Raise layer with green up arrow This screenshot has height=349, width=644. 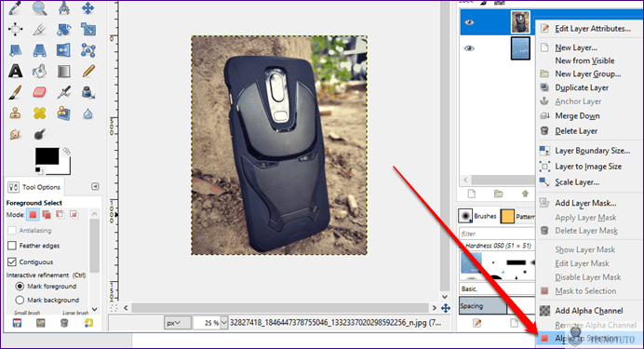coord(525,194)
